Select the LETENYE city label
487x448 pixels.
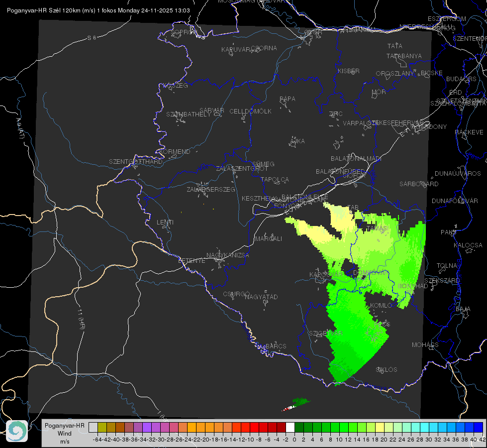point(192,261)
